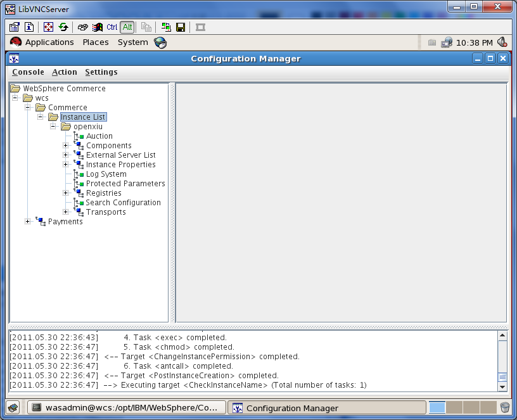Open the Settings menu
Viewport: 517px width, 420px height.
pos(101,72)
